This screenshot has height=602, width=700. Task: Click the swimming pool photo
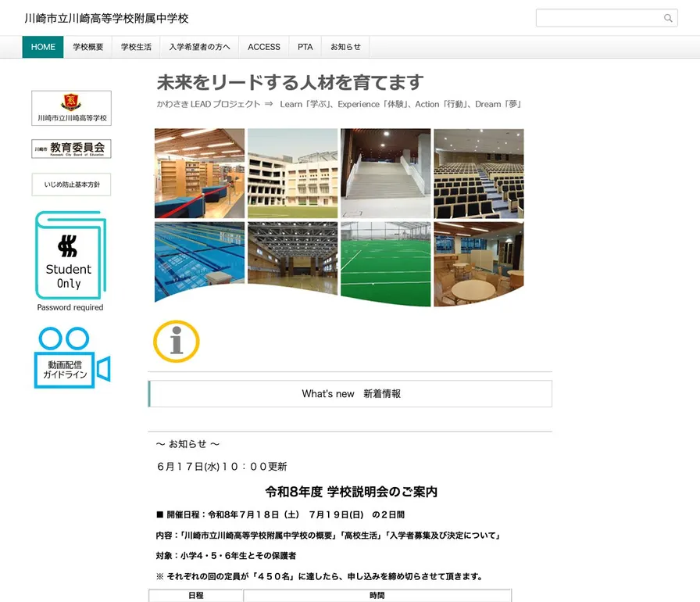[x=199, y=259]
